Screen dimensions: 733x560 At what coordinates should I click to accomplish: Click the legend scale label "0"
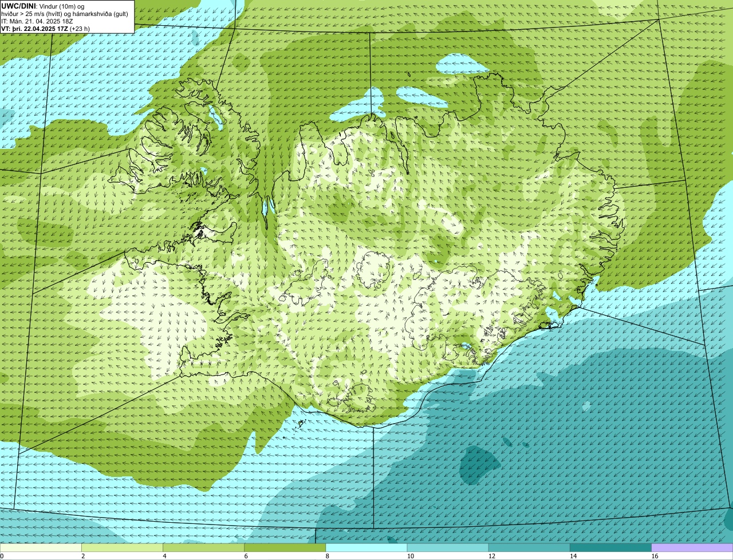[x=2, y=556]
